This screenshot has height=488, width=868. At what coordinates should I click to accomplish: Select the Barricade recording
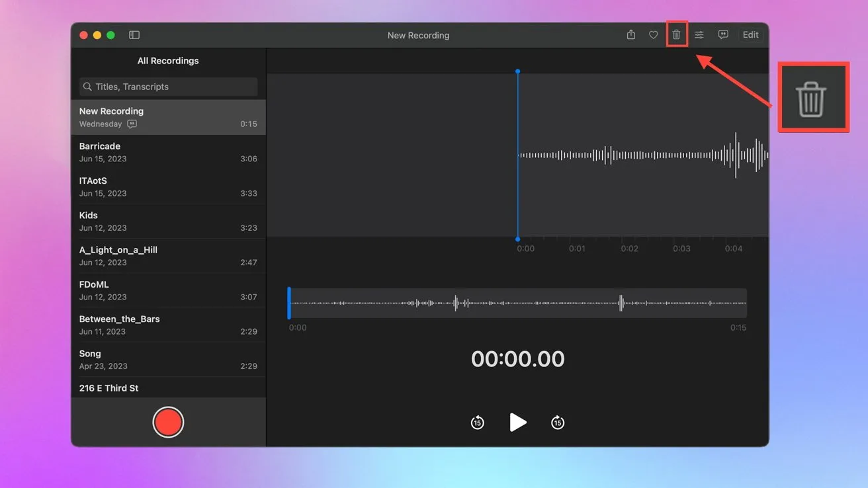click(168, 152)
